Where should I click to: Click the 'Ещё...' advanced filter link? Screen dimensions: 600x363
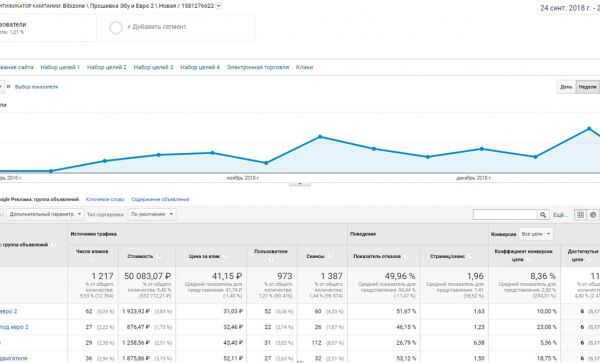[x=560, y=215]
